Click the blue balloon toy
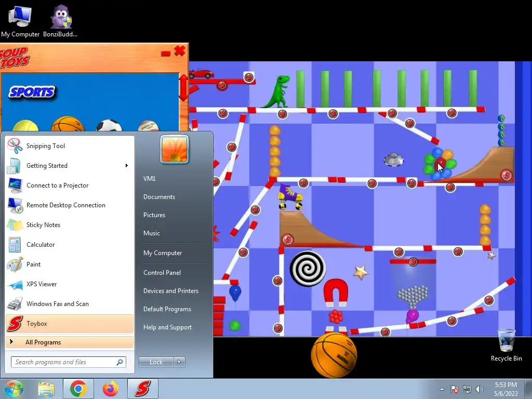The width and height of the screenshot is (532, 399). (x=235, y=292)
